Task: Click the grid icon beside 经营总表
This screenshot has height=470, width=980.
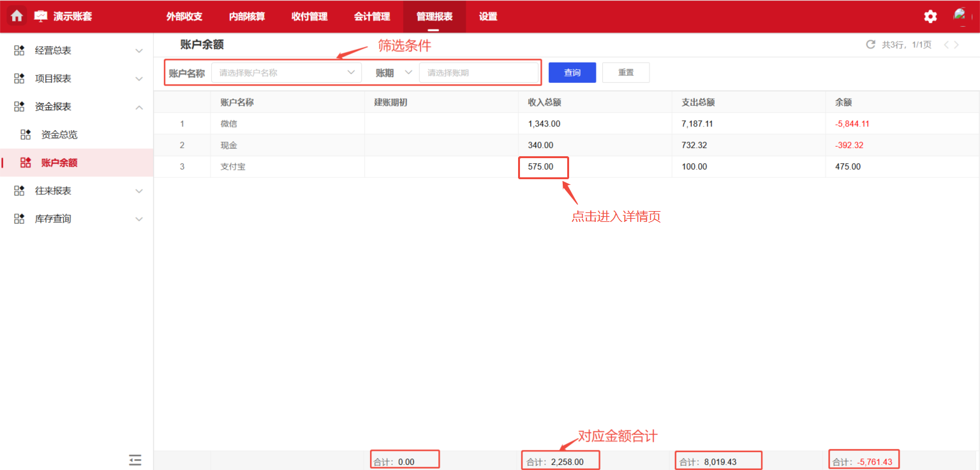Action: 19,50
